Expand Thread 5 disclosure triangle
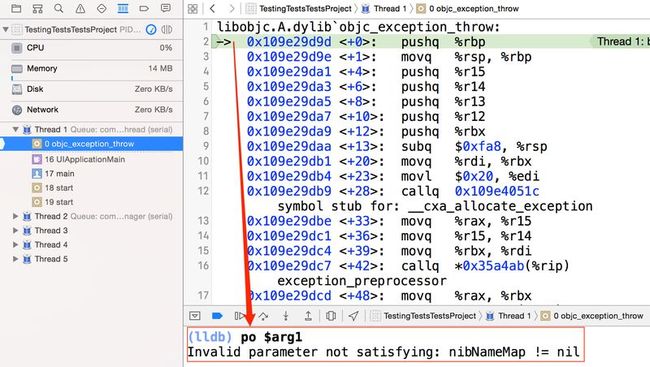This screenshot has width=650, height=367. [x=15, y=259]
